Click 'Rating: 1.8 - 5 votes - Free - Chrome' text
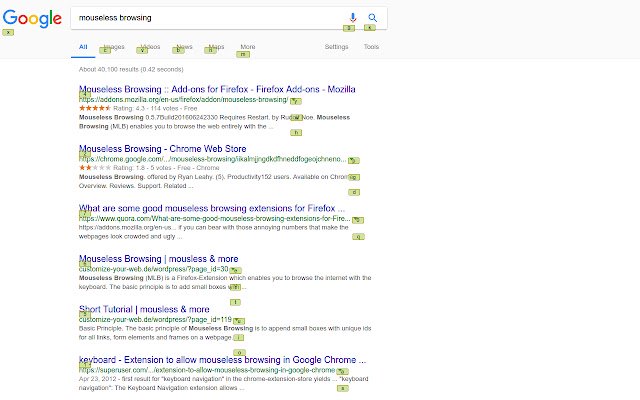Viewport: 640px width, 400px height. point(166,168)
